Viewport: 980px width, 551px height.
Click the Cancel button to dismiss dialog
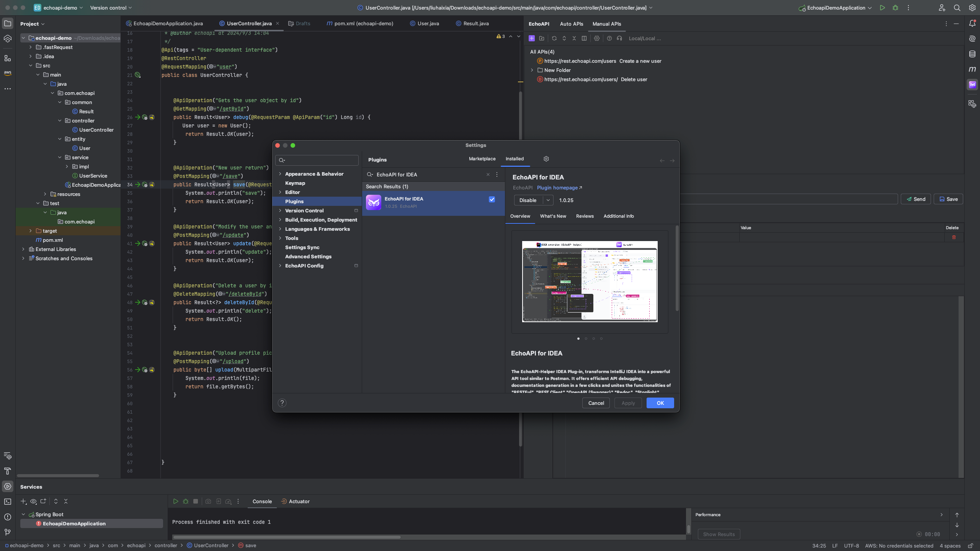pos(596,403)
